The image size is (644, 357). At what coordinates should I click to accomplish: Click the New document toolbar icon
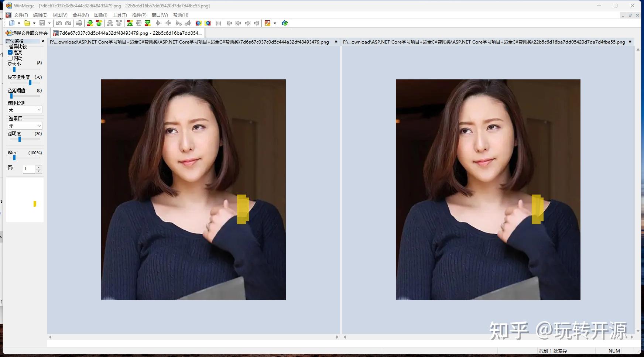[12, 23]
